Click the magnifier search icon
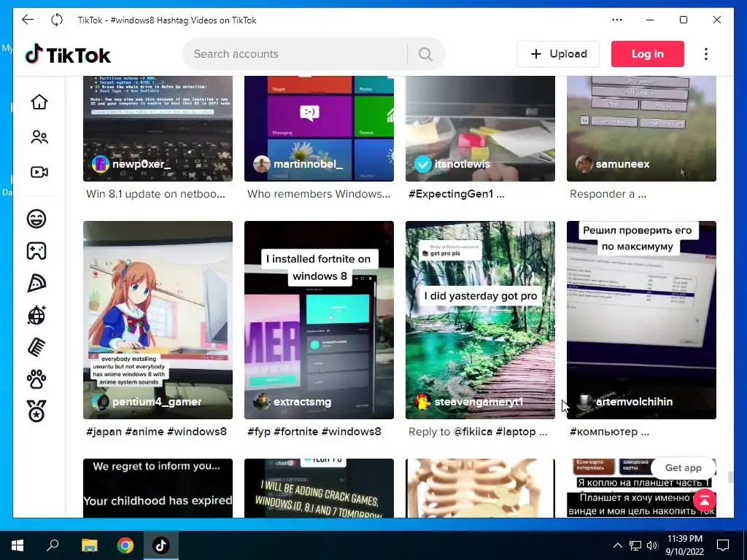Viewport: 747px width, 560px height. tap(425, 54)
